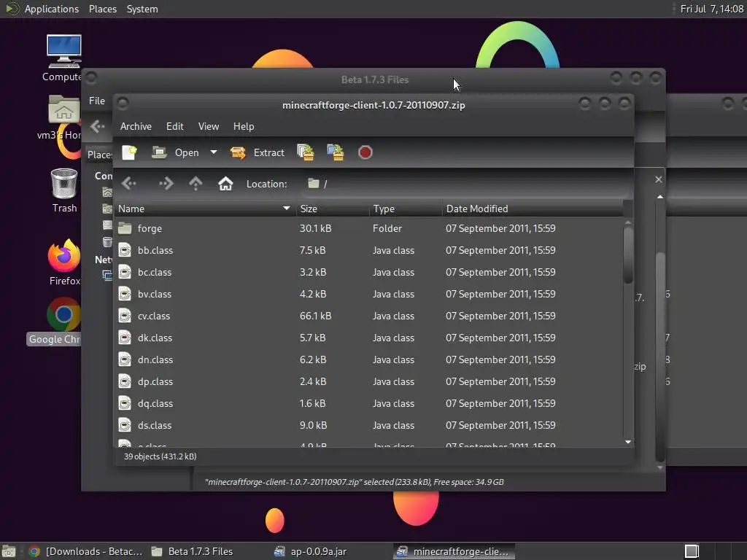This screenshot has width=747, height=560.
Task: Sort by Type column header
Action: pos(406,209)
